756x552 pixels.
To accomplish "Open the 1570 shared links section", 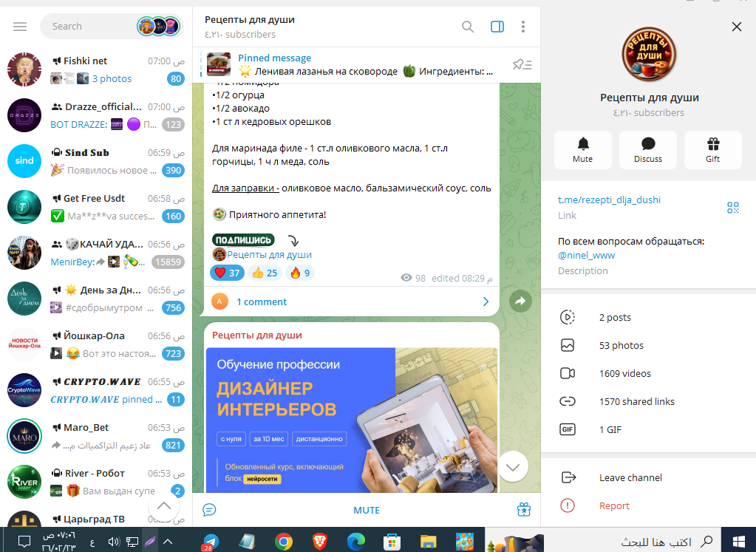I will tap(649, 401).
